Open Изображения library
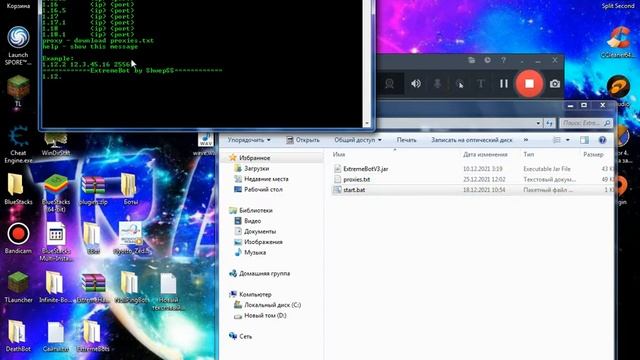Screen dimensions: 640x360 [x=263, y=242]
